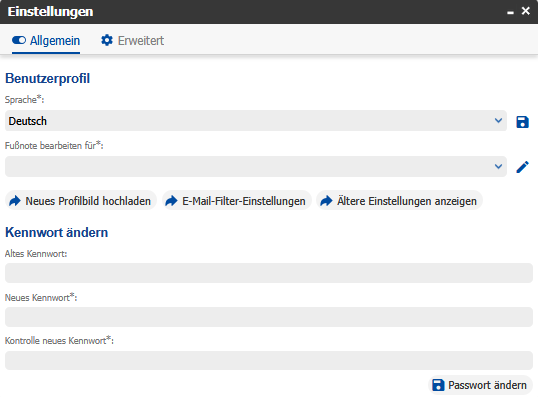This screenshot has width=538, height=397.
Task: Open the Sprache dropdown showing Deutsch
Action: [256, 121]
